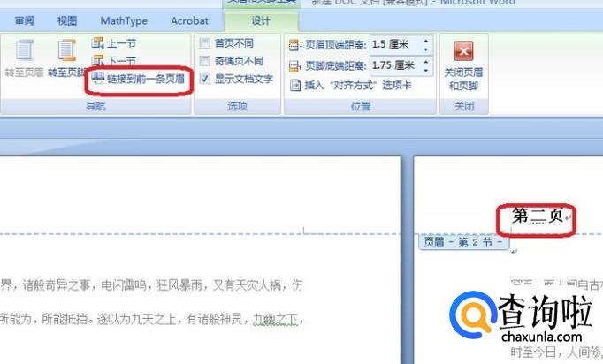Enable 首页不同 checkbox

click(205, 42)
